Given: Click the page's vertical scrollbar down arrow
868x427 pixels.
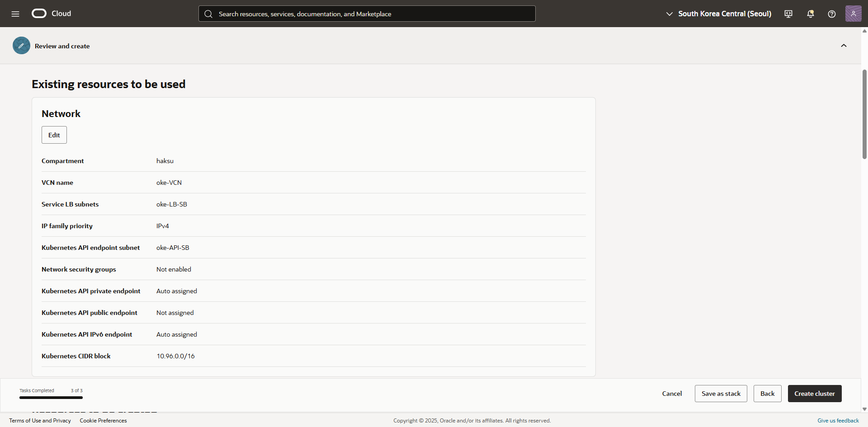Looking at the screenshot, I should click(864, 409).
